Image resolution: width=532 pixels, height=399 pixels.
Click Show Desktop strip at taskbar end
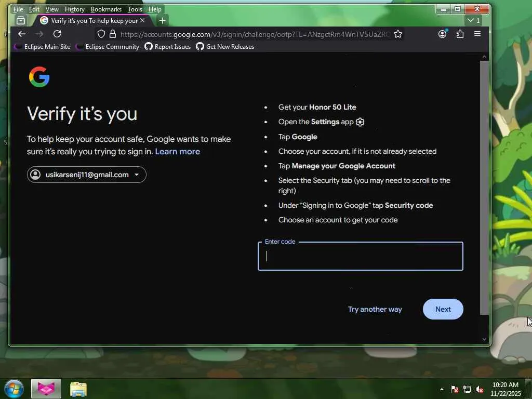(528, 389)
